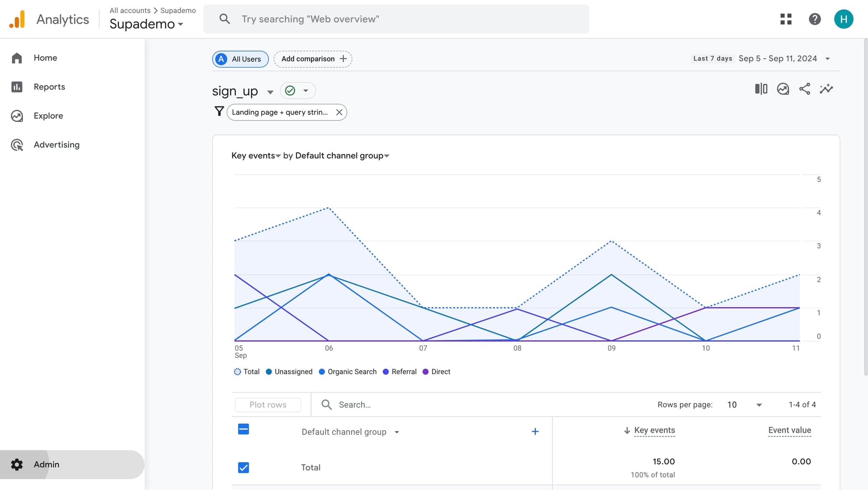This screenshot has width=868, height=490.
Task: Toggle the select-all rows checkbox
Action: (x=244, y=429)
